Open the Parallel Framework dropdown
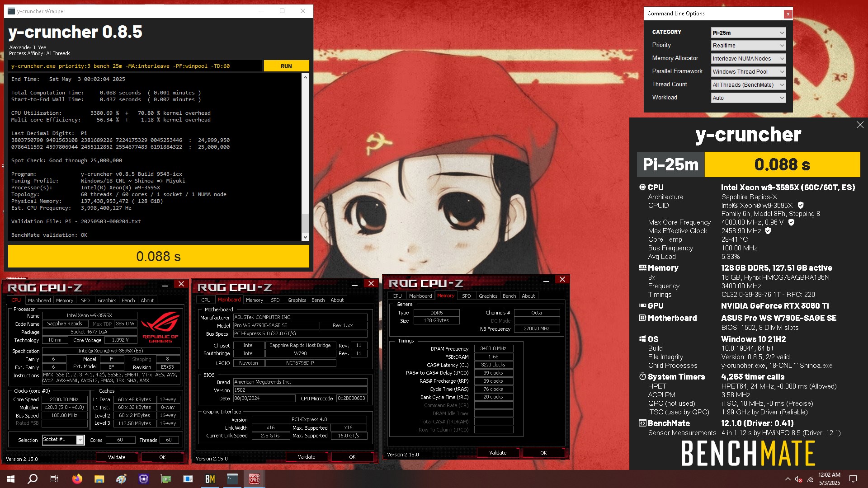 coord(748,71)
